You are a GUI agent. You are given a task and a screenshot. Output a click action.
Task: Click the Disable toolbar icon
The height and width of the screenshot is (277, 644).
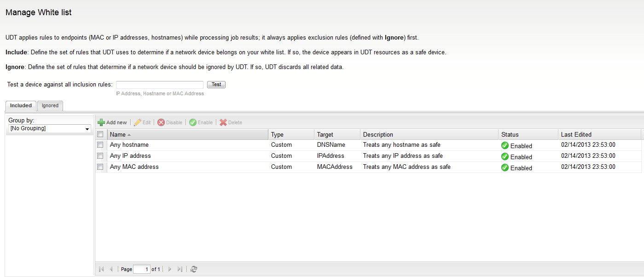click(162, 122)
